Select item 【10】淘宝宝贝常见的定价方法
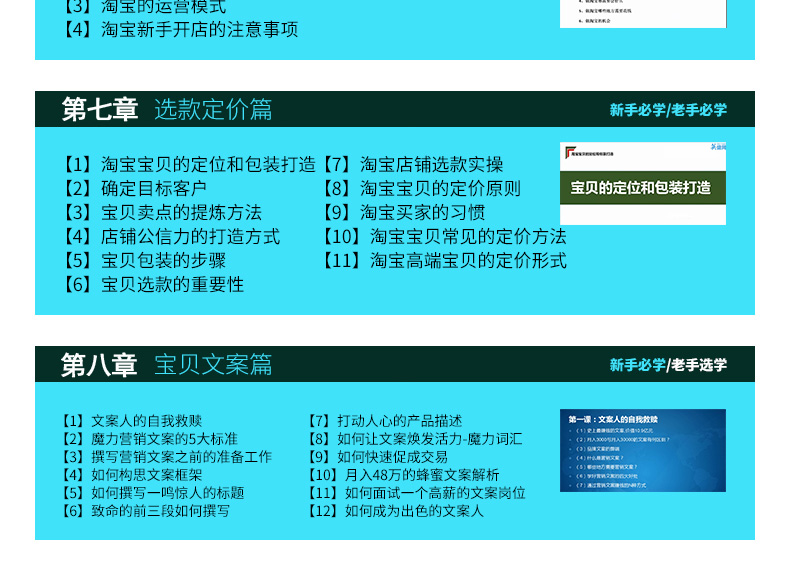 444,236
